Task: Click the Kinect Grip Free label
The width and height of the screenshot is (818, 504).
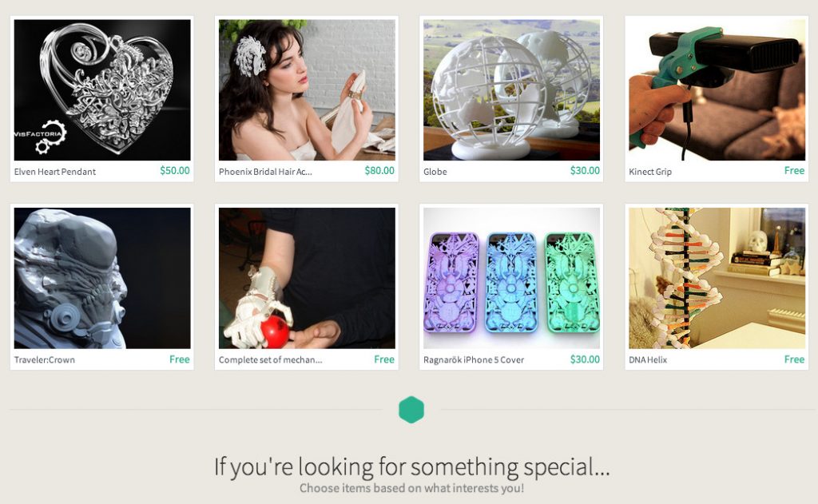Action: pos(794,171)
